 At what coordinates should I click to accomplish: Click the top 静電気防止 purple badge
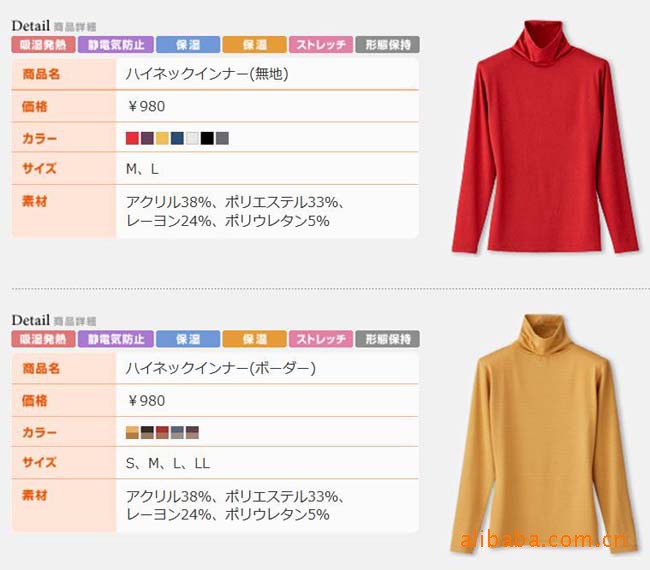tap(116, 45)
